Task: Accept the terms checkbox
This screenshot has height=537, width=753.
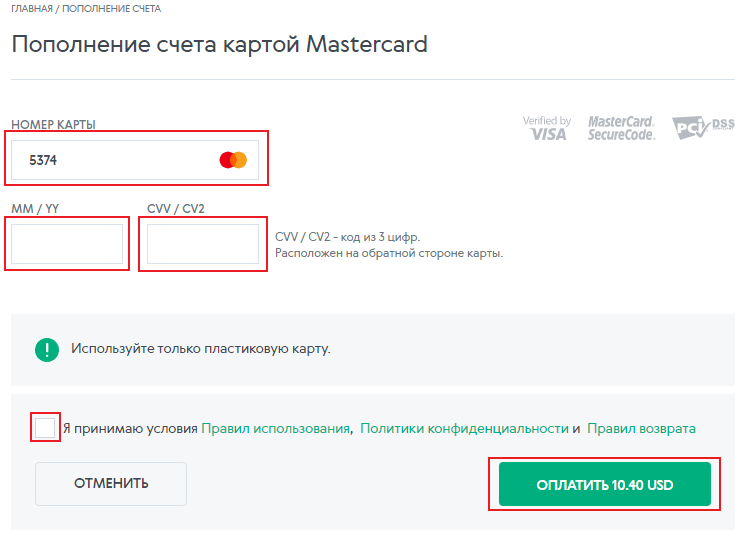Action: (46, 428)
